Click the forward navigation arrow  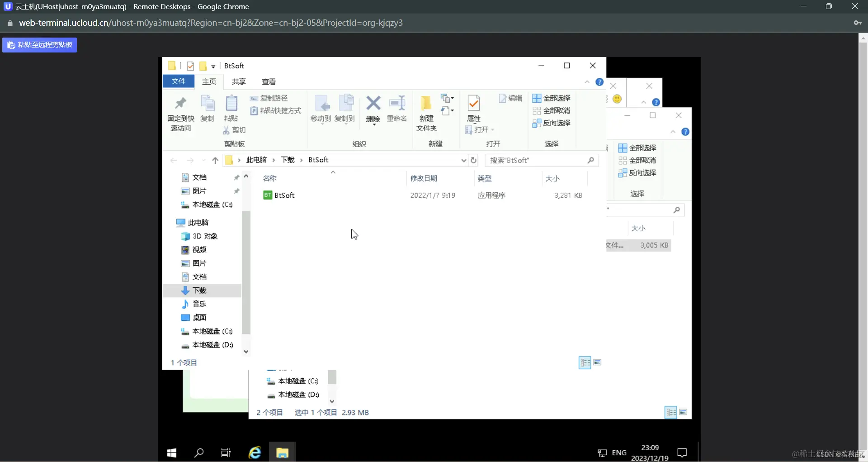coord(190,160)
